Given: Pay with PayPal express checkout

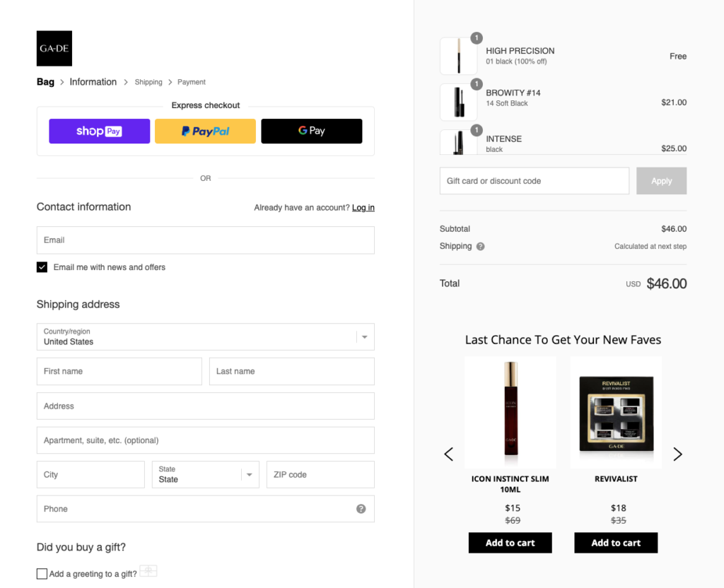Looking at the screenshot, I should click(205, 131).
